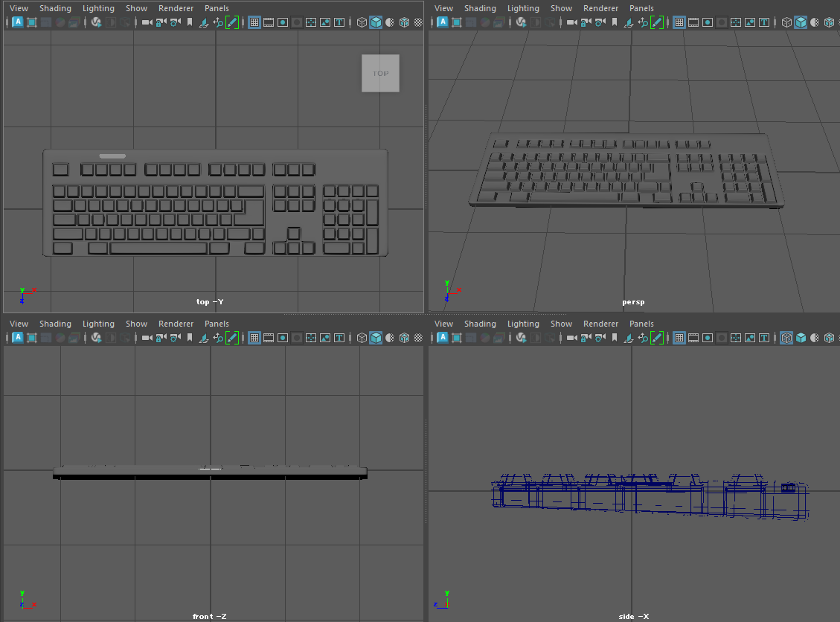Open Camera Attributes icon in top view toolbar
840x622 pixels.
tap(176, 22)
